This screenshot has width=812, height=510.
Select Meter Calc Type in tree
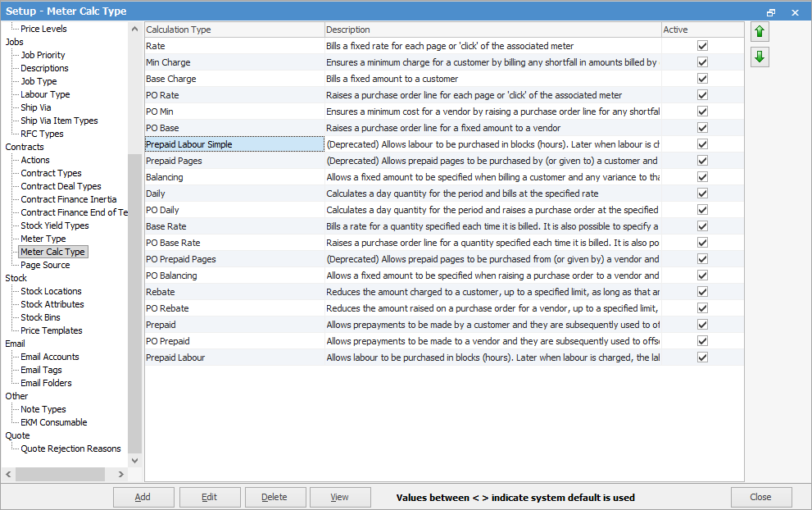tap(52, 252)
